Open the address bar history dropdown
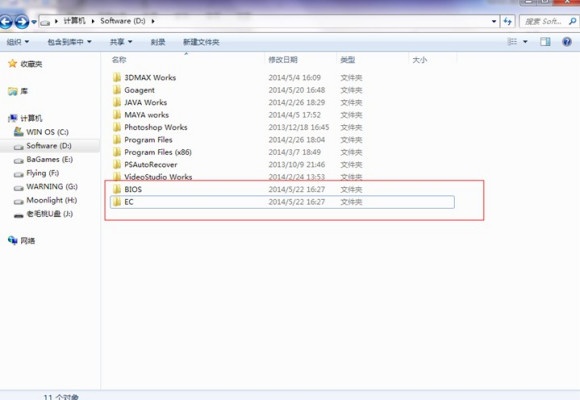Screen dimensions: 580x400 coord(494,21)
